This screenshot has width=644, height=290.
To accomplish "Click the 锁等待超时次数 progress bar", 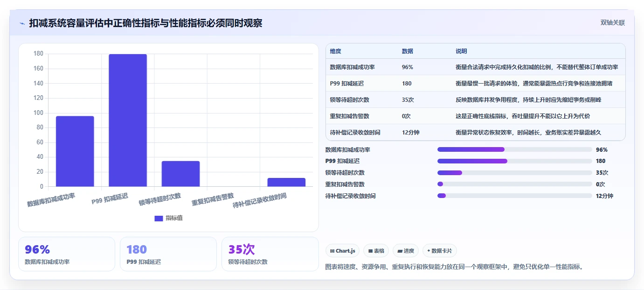I will tap(515, 173).
